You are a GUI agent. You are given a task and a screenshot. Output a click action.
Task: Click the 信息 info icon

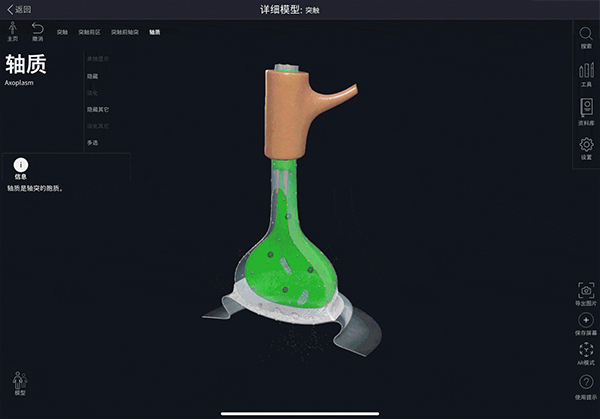click(22, 164)
